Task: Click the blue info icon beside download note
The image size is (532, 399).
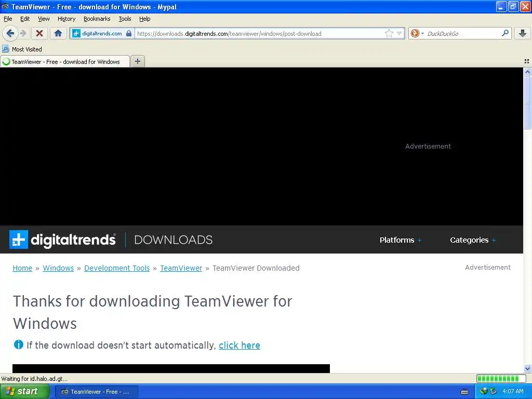Action: click(18, 345)
